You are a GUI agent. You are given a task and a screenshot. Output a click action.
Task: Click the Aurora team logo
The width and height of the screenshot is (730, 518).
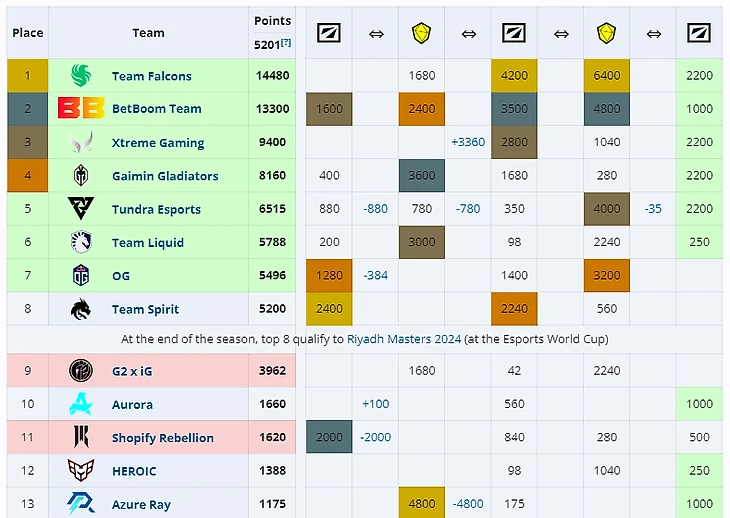point(81,404)
